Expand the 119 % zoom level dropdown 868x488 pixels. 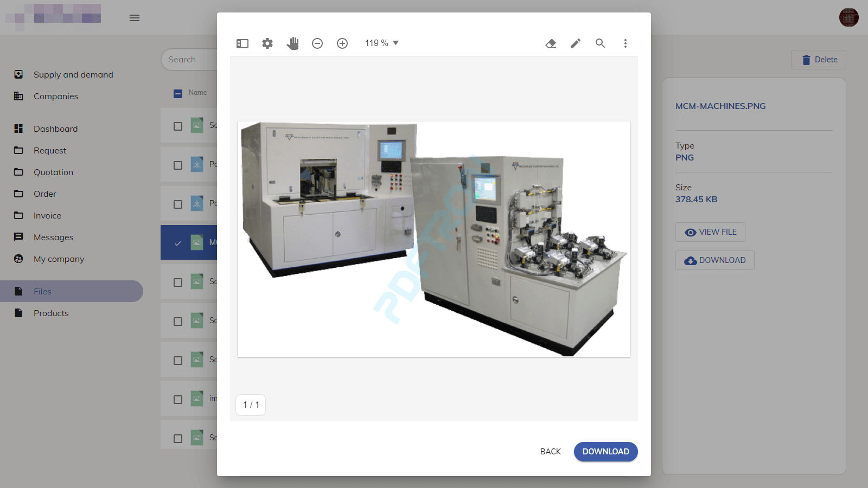click(x=382, y=43)
